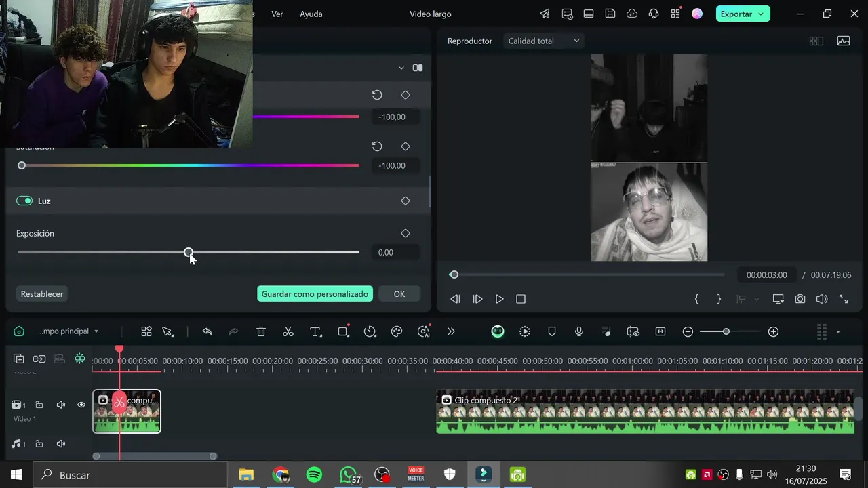Viewport: 868px width, 488px height.
Task: Click the Exposición slider handle
Action: pyautogui.click(x=189, y=252)
